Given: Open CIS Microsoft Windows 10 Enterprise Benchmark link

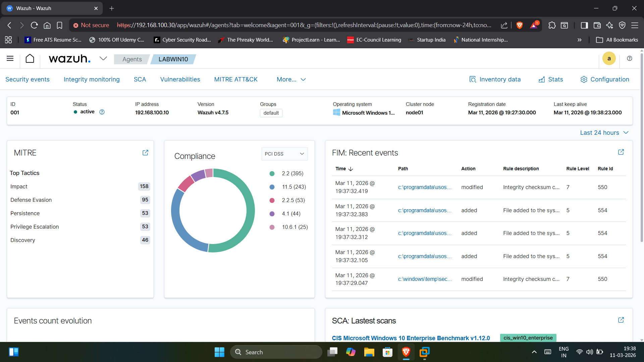Looking at the screenshot, I should [x=411, y=338].
